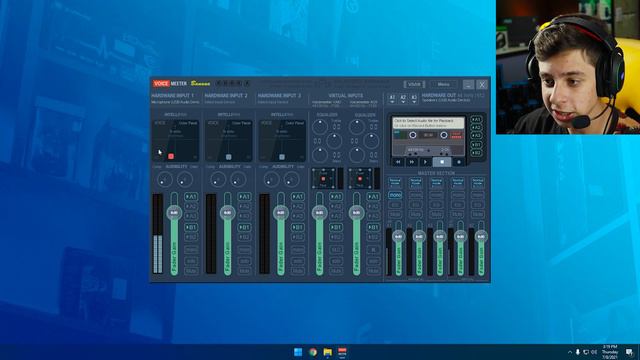640x360 pixels.
Task: Select device under Hardware Input 1 header
Action: point(175,102)
